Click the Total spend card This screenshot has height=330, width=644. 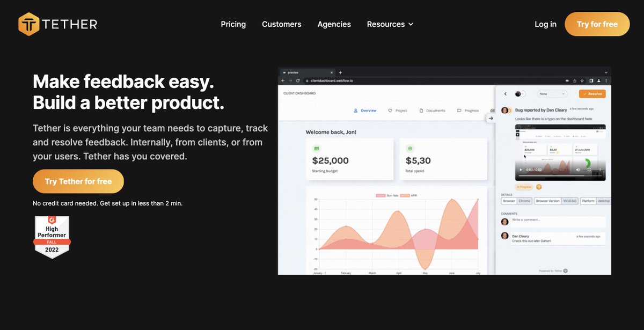tap(443, 159)
